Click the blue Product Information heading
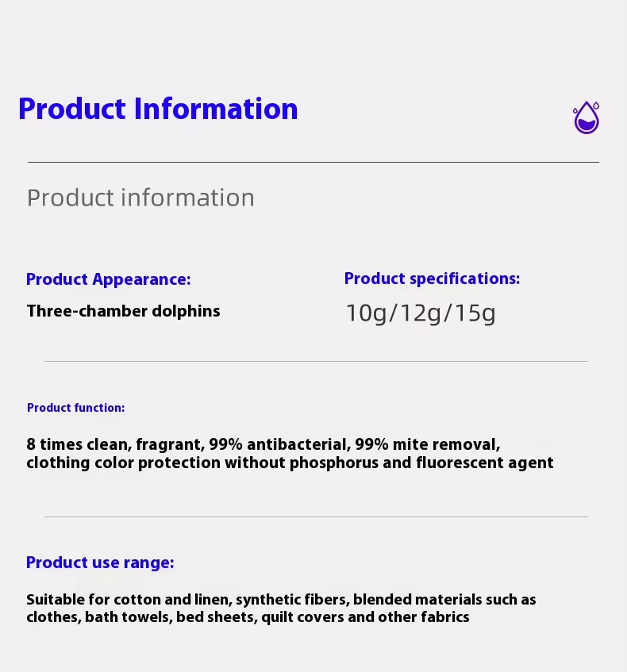627x672 pixels. pos(158,109)
